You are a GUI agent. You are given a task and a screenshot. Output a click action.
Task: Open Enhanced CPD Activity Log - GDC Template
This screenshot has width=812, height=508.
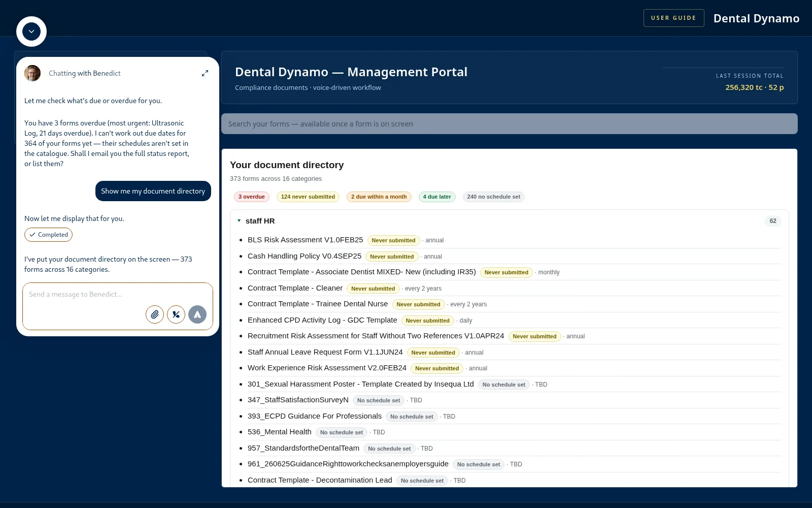(x=322, y=320)
